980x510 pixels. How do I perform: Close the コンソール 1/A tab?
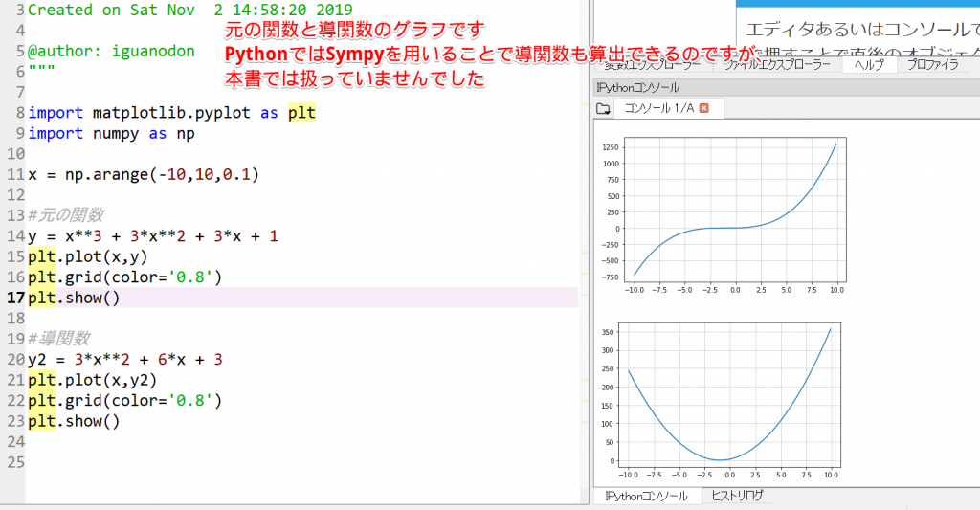pyautogui.click(x=703, y=108)
